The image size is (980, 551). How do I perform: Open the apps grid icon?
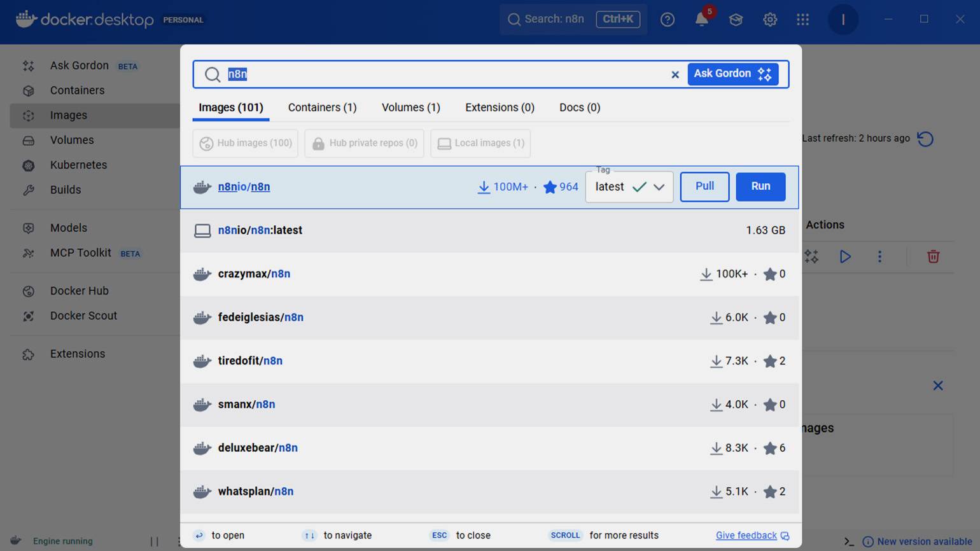(803, 20)
